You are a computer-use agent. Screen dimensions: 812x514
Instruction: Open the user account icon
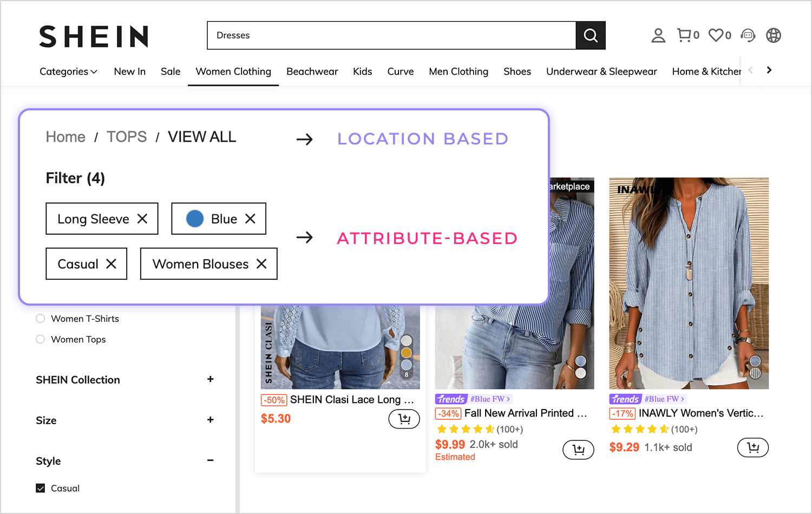coord(658,35)
